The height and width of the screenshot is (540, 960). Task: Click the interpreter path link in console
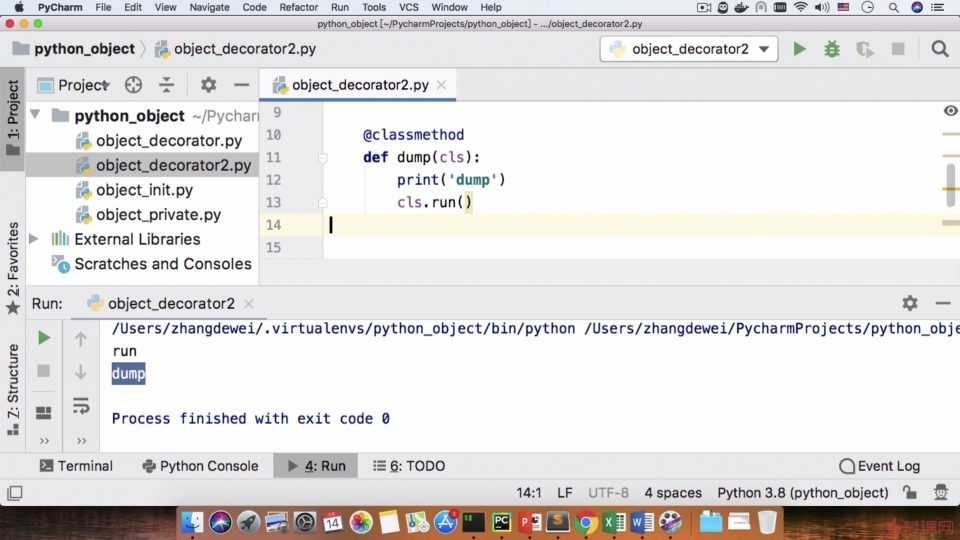coord(343,329)
